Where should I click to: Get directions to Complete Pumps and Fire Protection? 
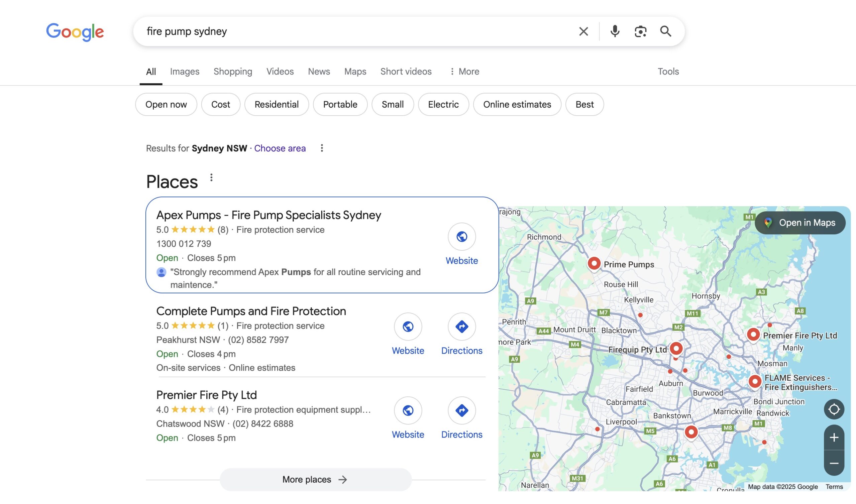(462, 327)
